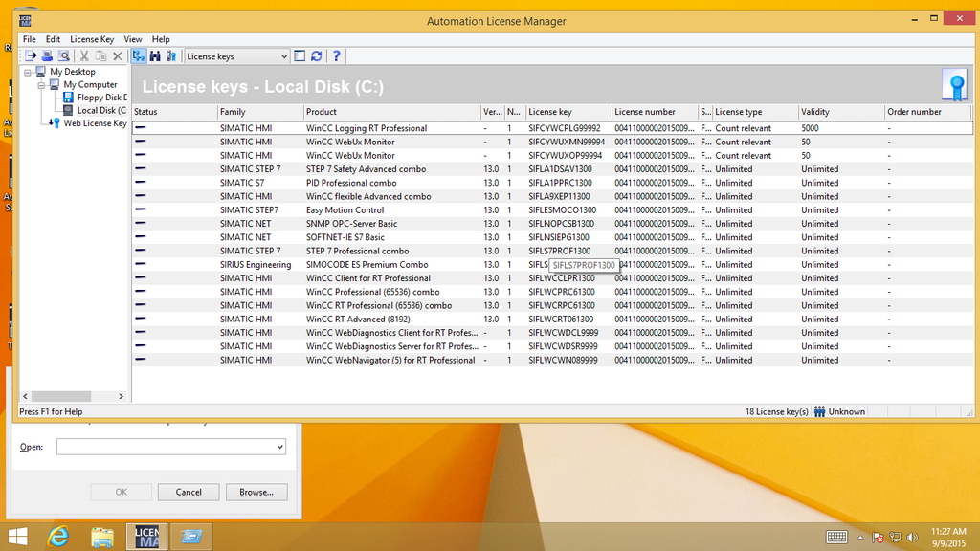Open File Explorer from the taskbar
This screenshot has width=980, height=551.
pos(101,537)
